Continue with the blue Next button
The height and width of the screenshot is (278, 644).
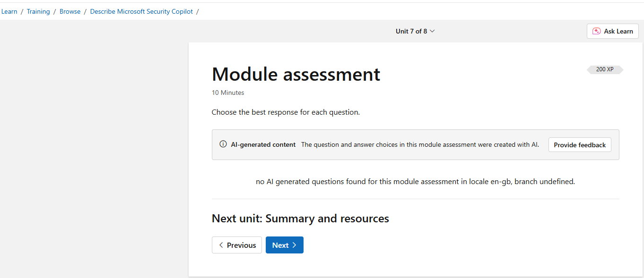tap(285, 245)
